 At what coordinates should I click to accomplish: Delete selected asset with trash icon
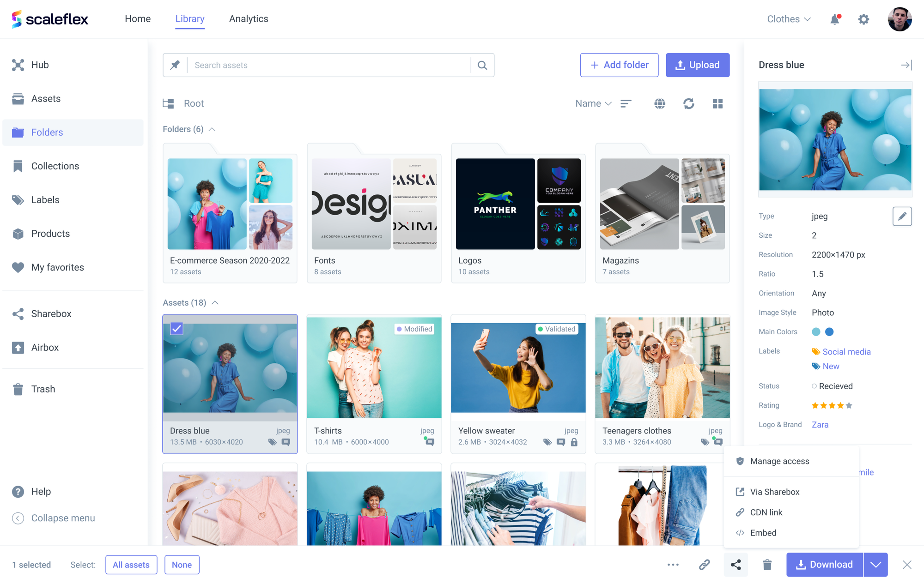767,565
